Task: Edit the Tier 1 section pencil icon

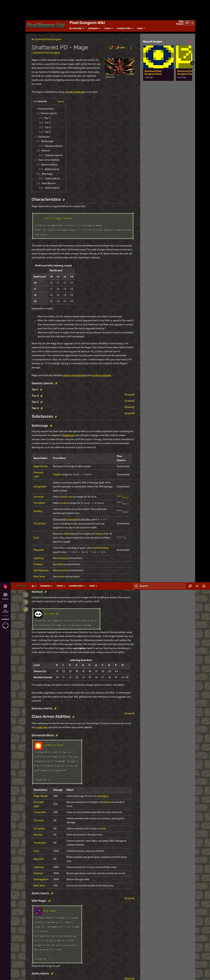Action: [x=41, y=390]
